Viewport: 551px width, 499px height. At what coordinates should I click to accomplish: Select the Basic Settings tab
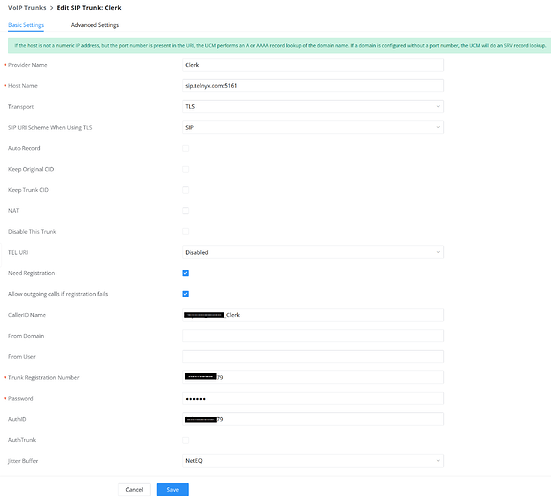[26, 25]
